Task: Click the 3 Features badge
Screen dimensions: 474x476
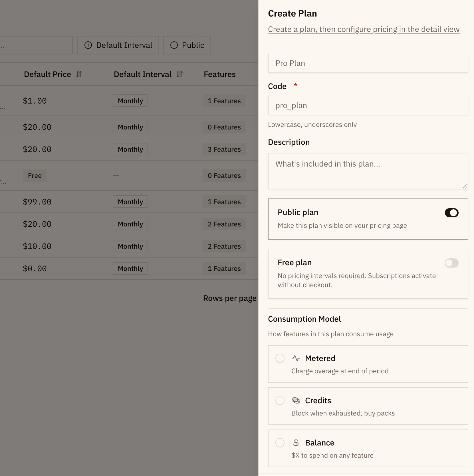Action: coord(224,149)
